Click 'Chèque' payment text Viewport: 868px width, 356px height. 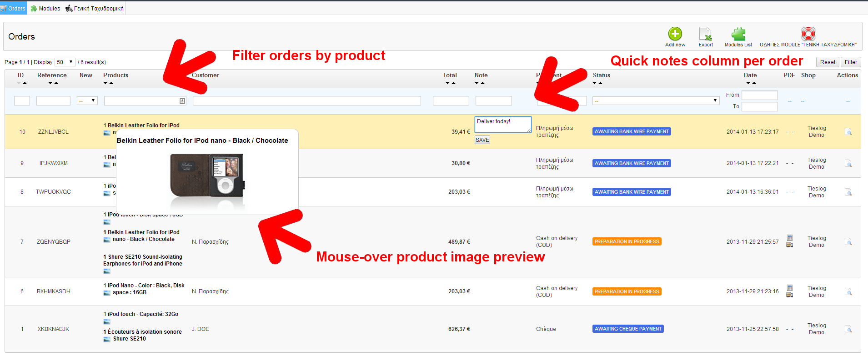pos(546,329)
